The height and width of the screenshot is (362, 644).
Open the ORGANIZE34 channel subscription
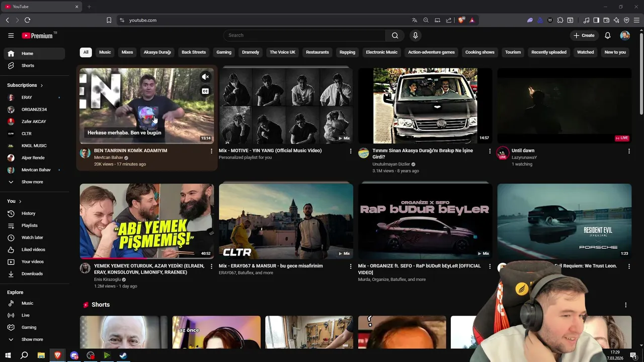click(34, 109)
